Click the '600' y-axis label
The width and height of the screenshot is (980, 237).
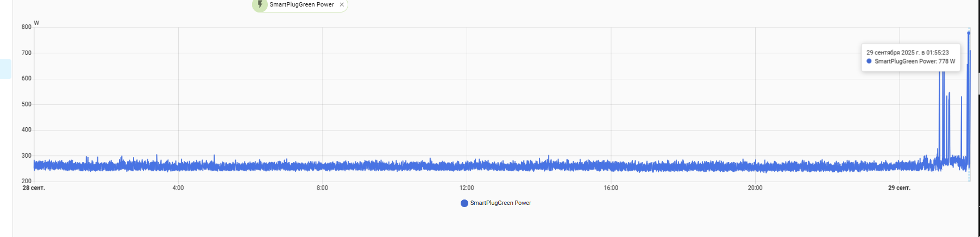[x=26, y=79]
